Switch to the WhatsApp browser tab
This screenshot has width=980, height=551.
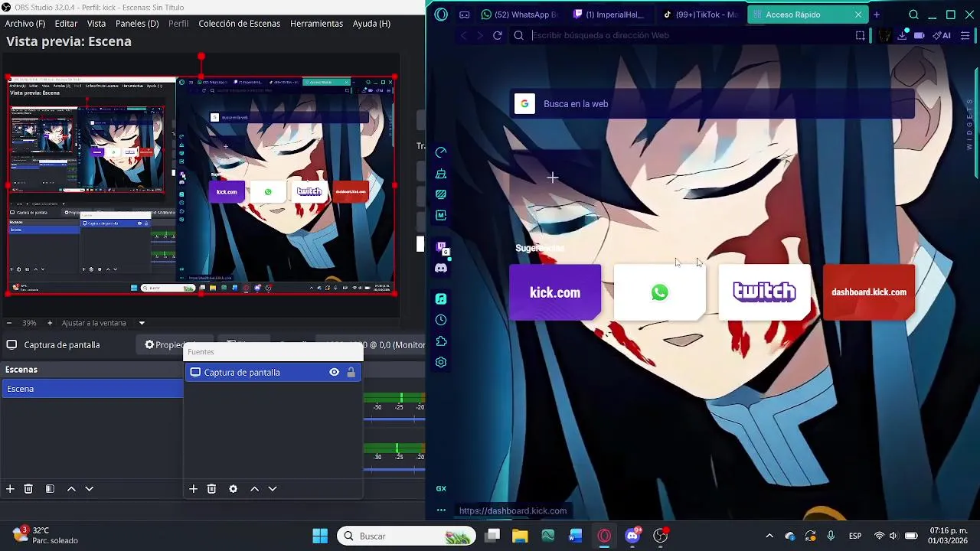click(x=520, y=15)
